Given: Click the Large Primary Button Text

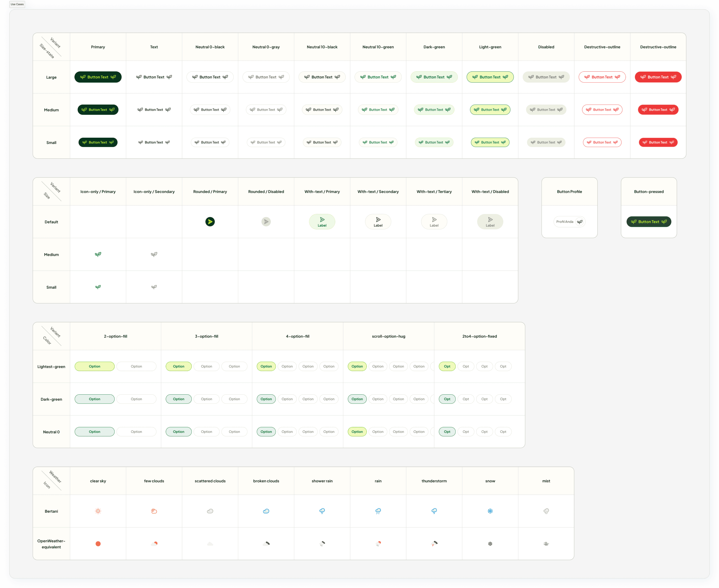Looking at the screenshot, I should pyautogui.click(x=98, y=77).
